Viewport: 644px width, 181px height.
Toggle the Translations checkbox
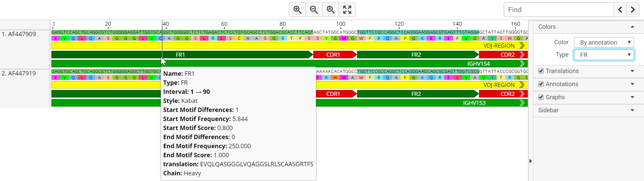(x=541, y=71)
